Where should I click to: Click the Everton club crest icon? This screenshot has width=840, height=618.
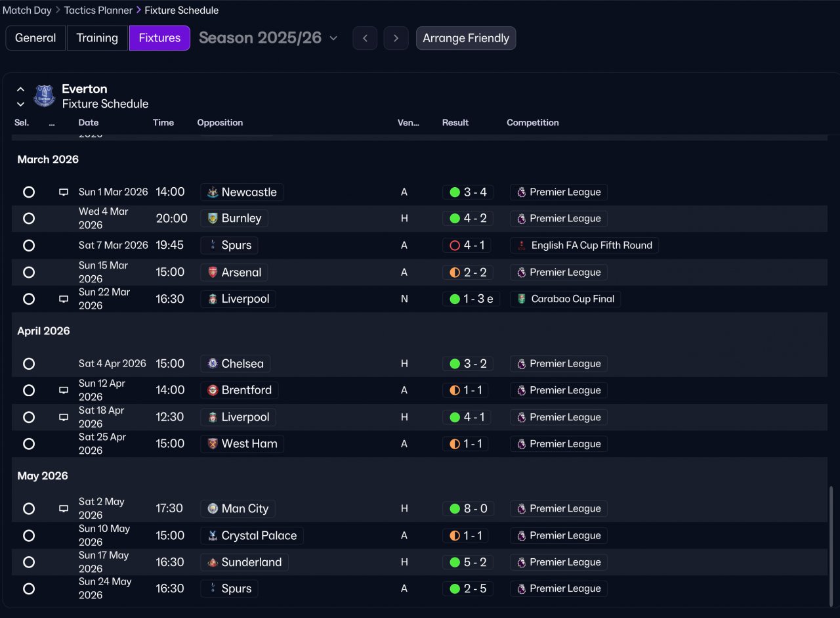pyautogui.click(x=44, y=96)
